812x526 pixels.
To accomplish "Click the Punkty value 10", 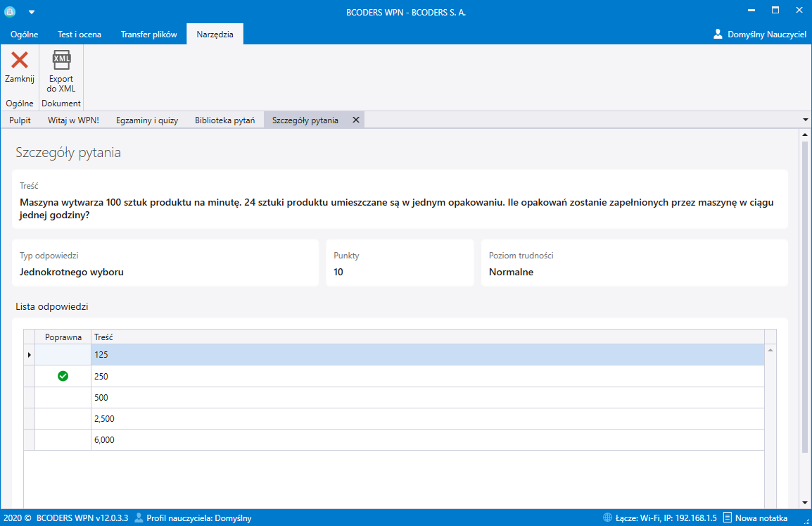I will [x=338, y=272].
